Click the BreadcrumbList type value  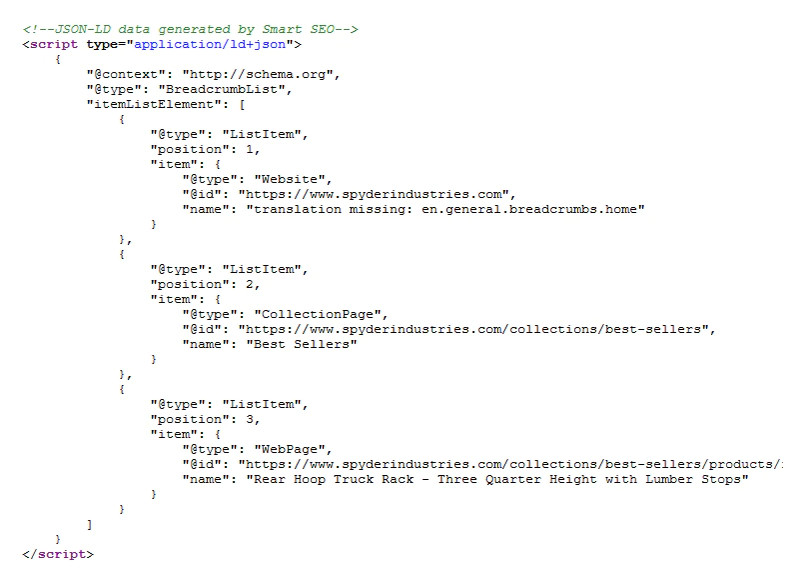click(x=222, y=89)
